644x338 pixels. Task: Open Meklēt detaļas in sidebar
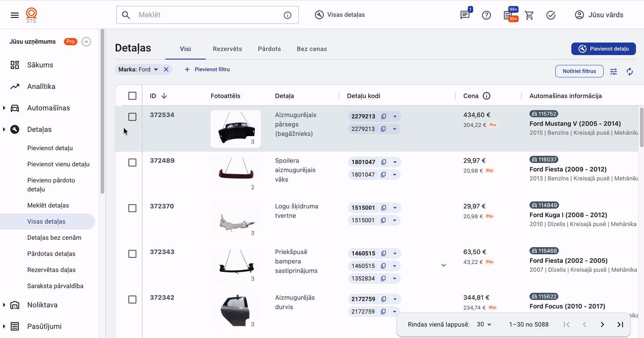coord(48,205)
